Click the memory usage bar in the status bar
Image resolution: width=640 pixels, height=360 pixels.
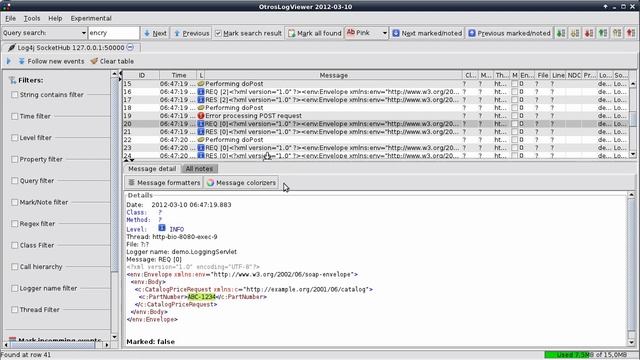591,355
